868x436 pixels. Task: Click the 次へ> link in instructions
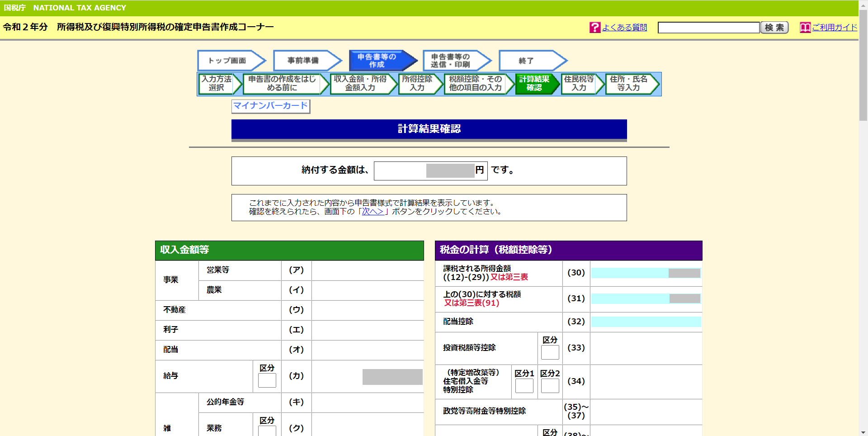coord(373,211)
